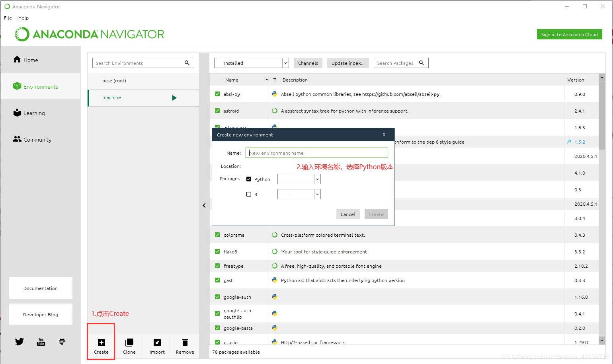Click the astroid conda type icon
This screenshot has height=364, width=613.
pos(275,111)
